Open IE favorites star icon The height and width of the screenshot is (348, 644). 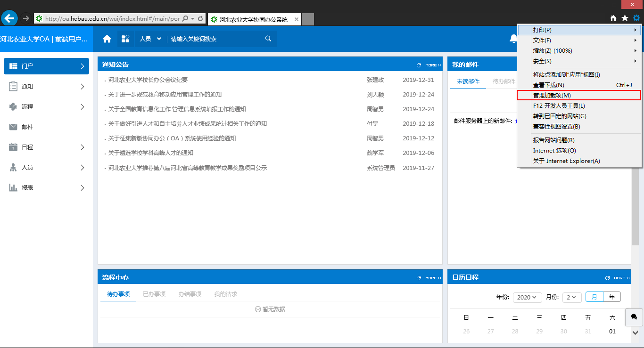(625, 18)
